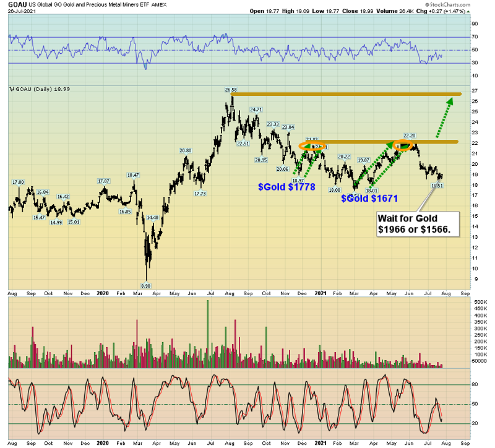Click the 20.95 price label
495x448 pixels.
click(261, 160)
